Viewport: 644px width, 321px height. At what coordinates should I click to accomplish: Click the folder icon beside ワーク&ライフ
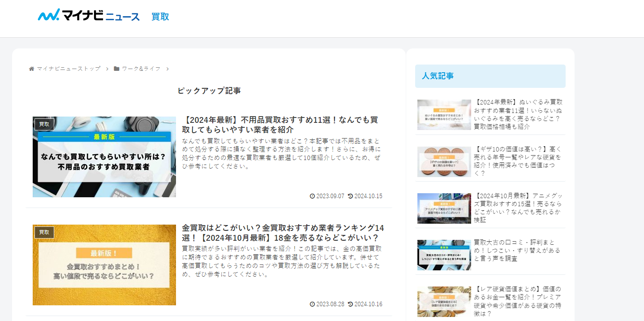tap(116, 69)
